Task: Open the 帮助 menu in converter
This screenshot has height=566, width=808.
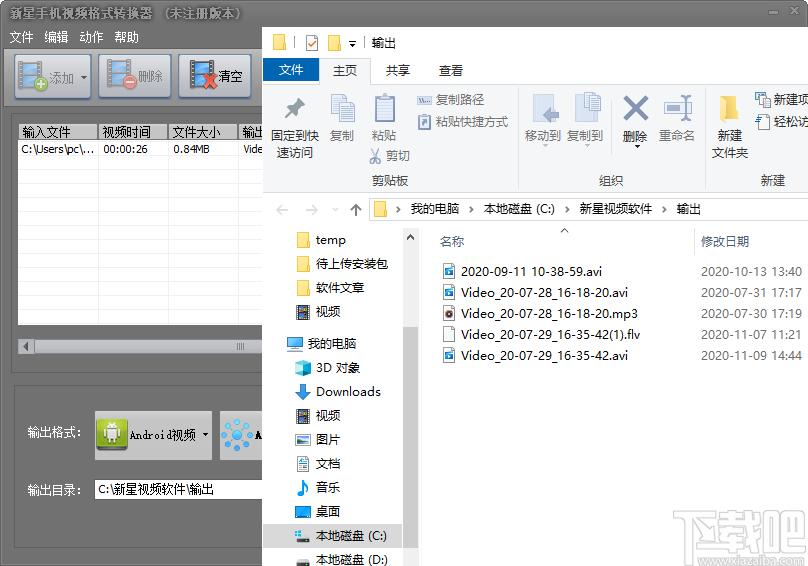Action: click(126, 37)
